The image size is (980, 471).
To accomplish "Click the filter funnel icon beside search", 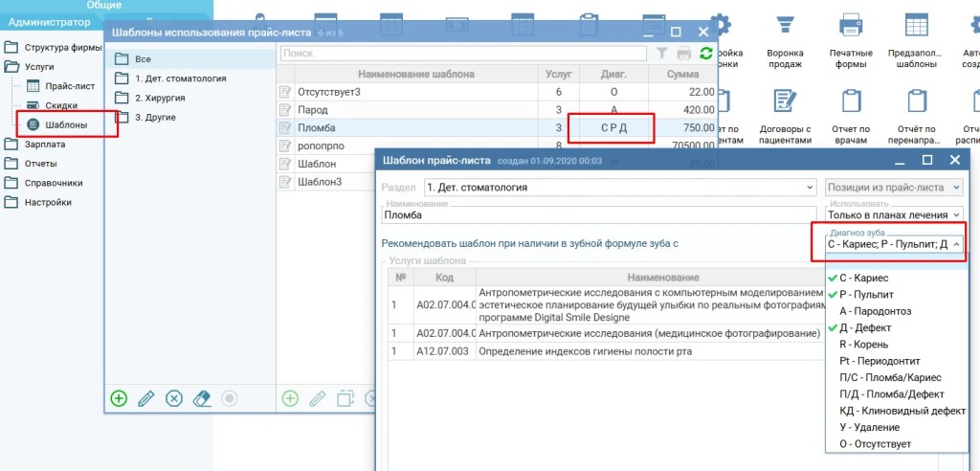I will coord(661,55).
